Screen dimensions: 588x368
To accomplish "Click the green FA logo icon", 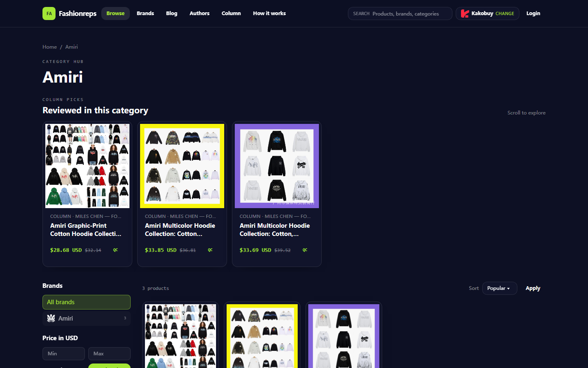I will [x=49, y=13].
